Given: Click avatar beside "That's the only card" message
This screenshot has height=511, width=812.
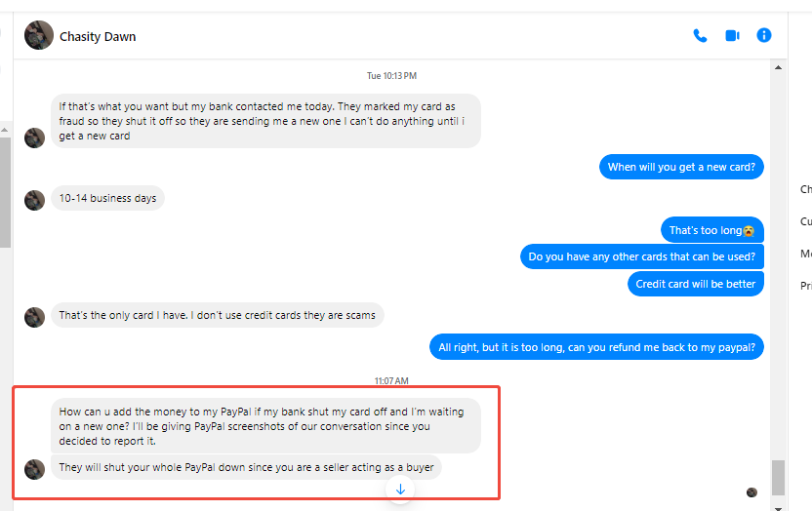Looking at the screenshot, I should pyautogui.click(x=35, y=317).
